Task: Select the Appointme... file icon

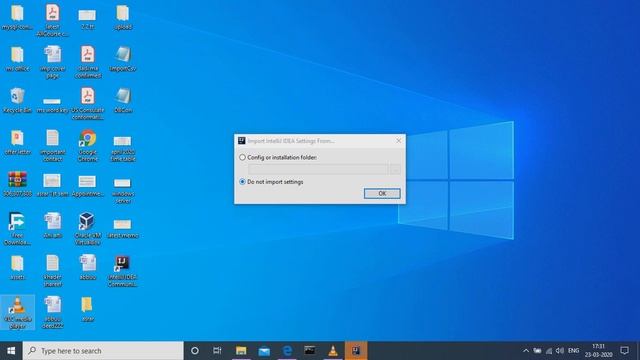Action: click(87, 186)
